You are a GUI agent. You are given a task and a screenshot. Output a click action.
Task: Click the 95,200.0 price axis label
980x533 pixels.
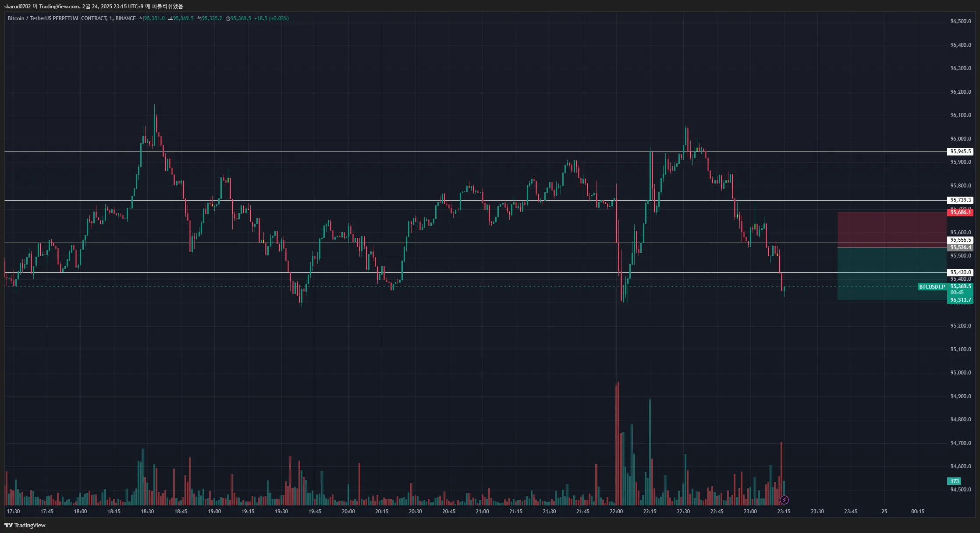pyautogui.click(x=961, y=326)
